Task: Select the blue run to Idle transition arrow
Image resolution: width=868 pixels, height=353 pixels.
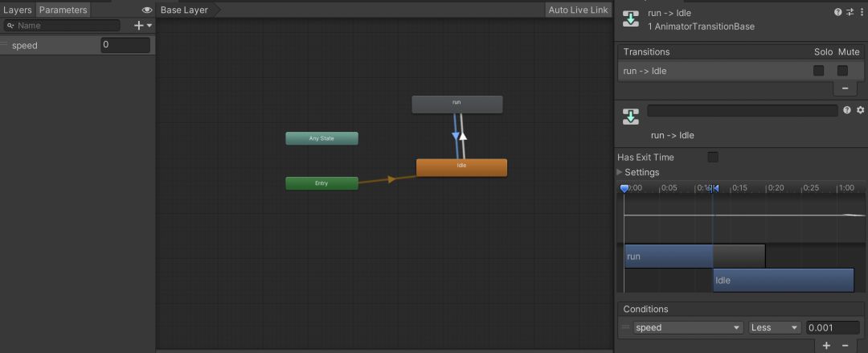Action: click(457, 136)
